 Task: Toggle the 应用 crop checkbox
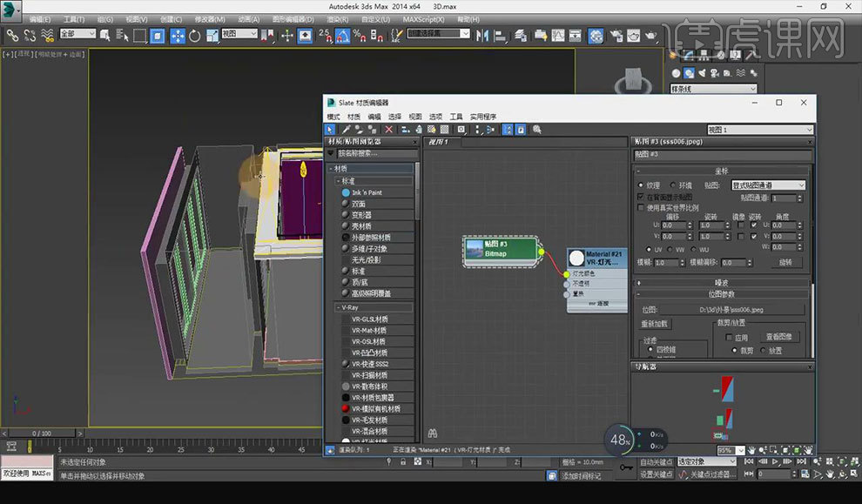[729, 338]
